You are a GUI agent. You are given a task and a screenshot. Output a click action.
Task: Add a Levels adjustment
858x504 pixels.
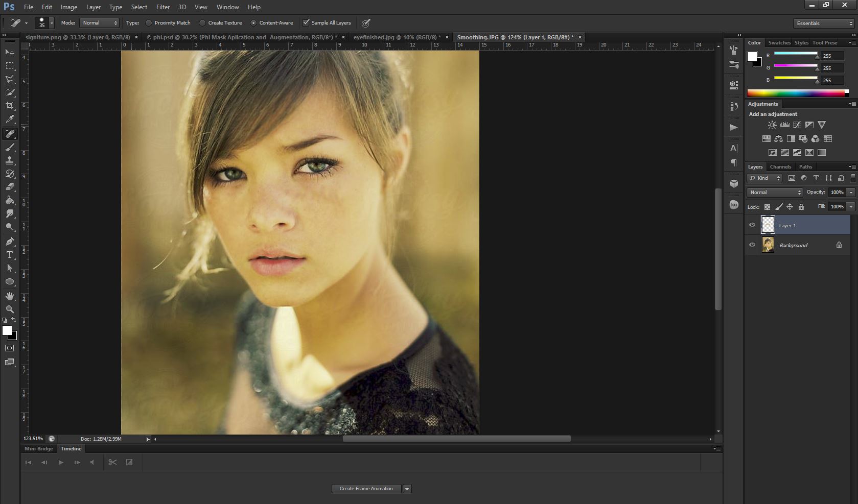(x=785, y=125)
